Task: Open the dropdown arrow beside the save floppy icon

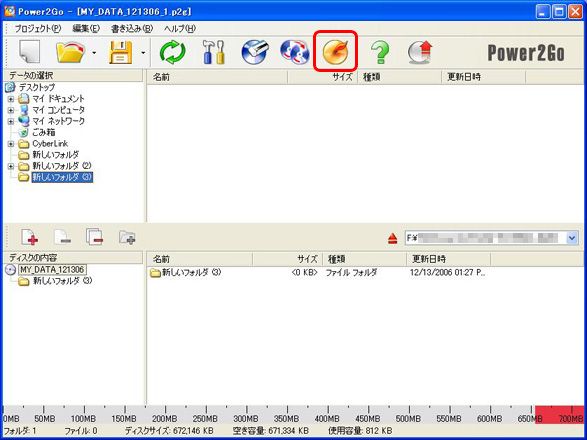Action: [143, 52]
